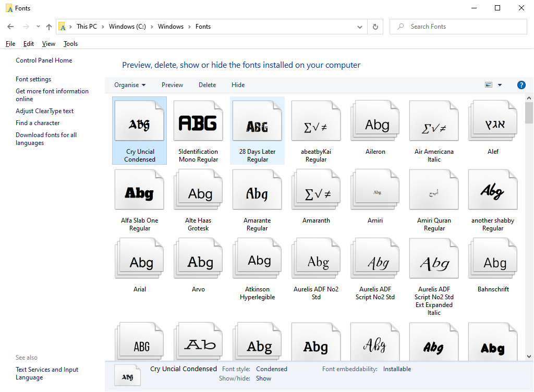This screenshot has height=392, width=534.
Task: Open Find a character link
Action: point(38,123)
